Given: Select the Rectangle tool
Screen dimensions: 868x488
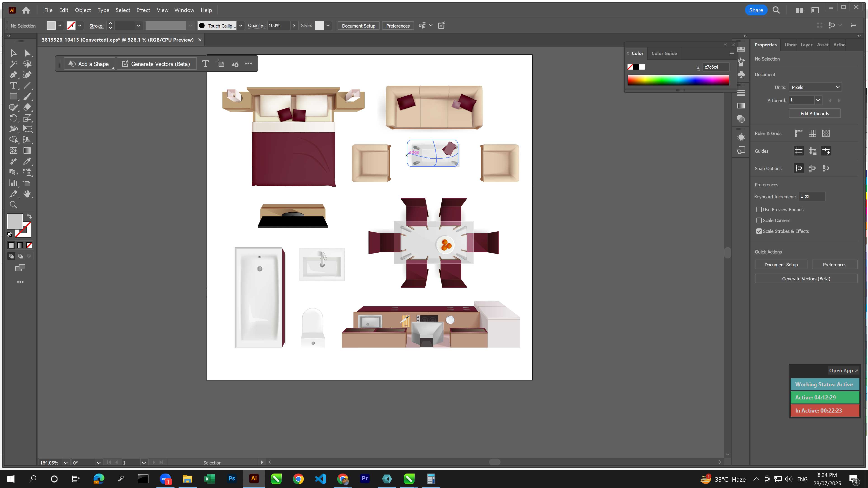Looking at the screenshot, I should point(14,96).
